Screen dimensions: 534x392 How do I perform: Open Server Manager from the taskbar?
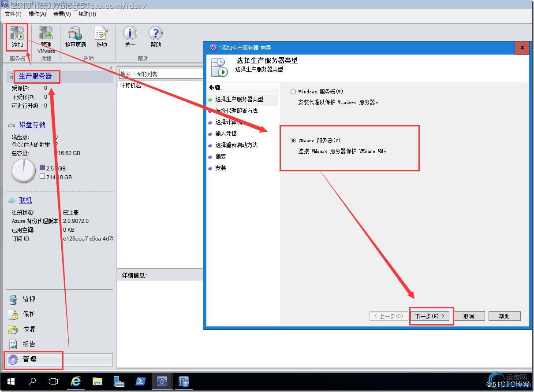pyautogui.click(x=119, y=381)
